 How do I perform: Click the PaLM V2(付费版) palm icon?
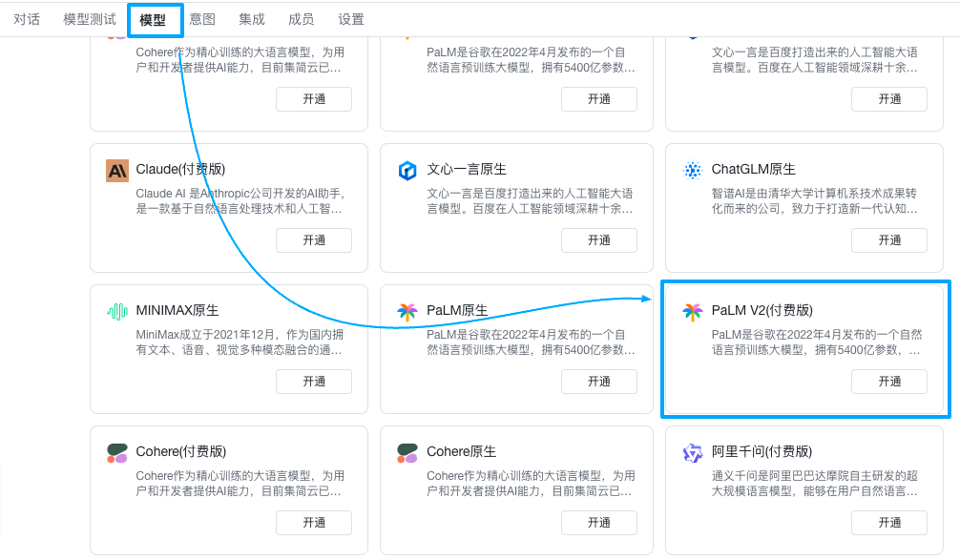(693, 312)
